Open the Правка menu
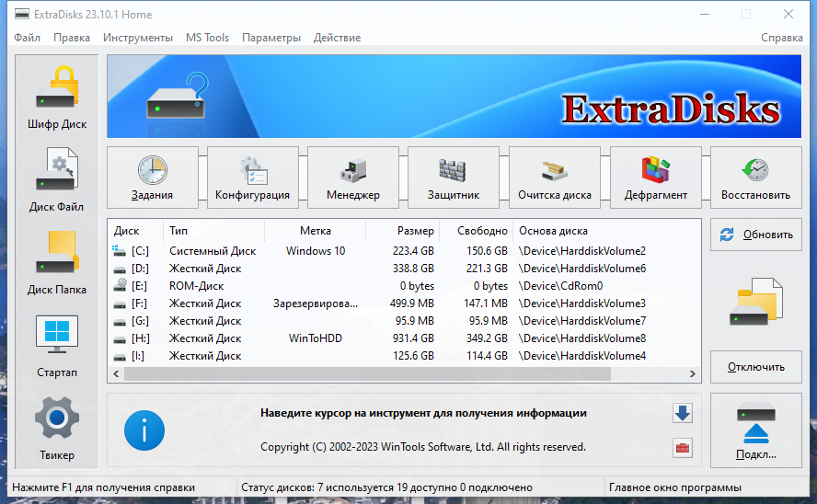The height and width of the screenshot is (504, 817). click(72, 38)
